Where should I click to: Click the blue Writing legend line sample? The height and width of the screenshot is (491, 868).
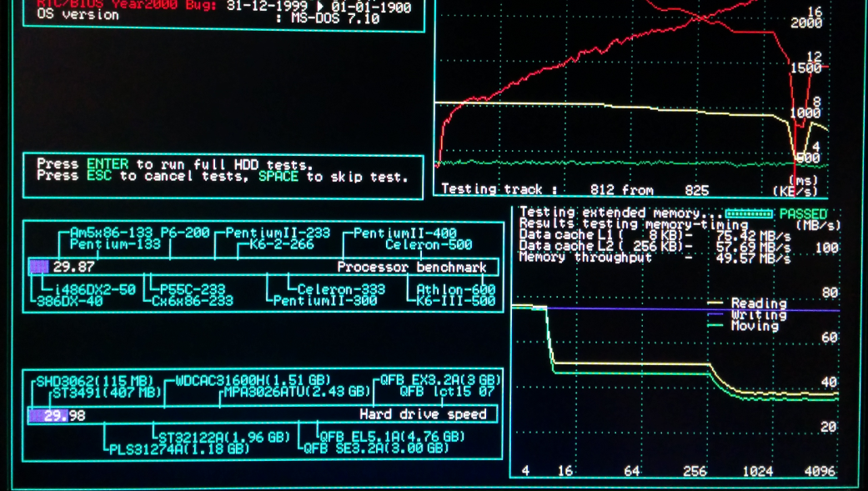coord(715,314)
